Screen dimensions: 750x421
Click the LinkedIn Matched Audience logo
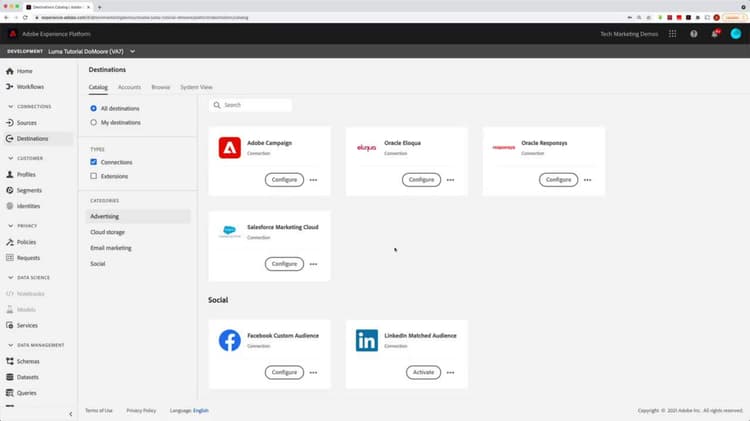367,340
